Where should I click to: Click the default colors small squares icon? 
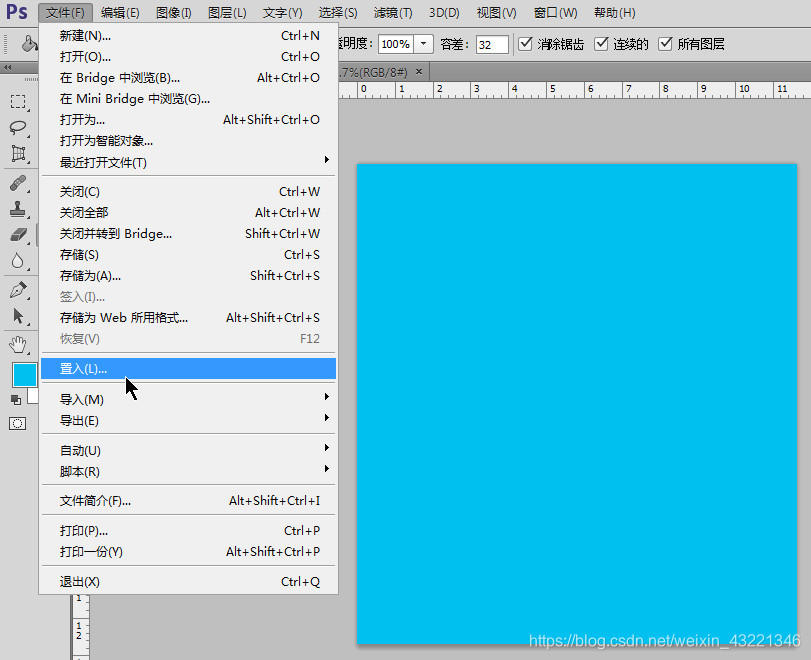(x=16, y=400)
